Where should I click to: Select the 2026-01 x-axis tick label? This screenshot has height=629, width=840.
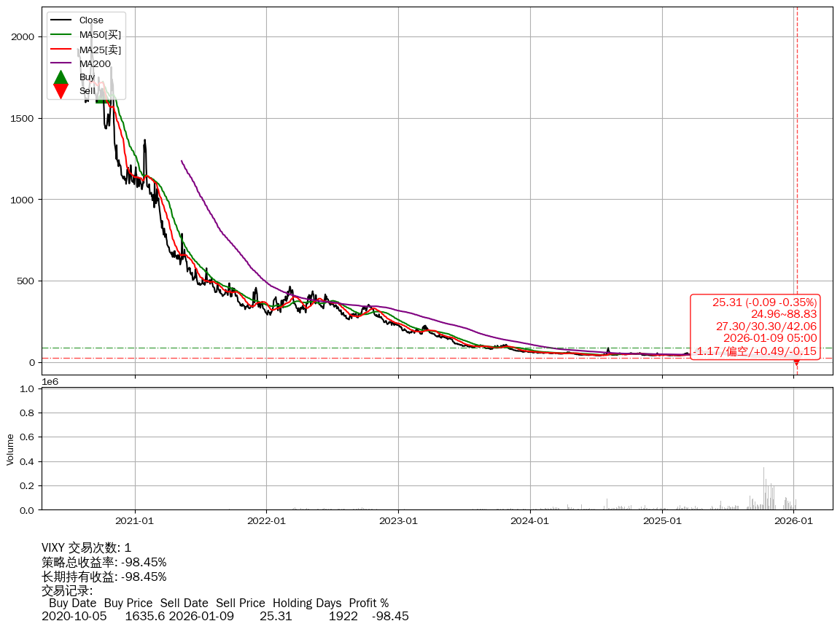pyautogui.click(x=793, y=521)
